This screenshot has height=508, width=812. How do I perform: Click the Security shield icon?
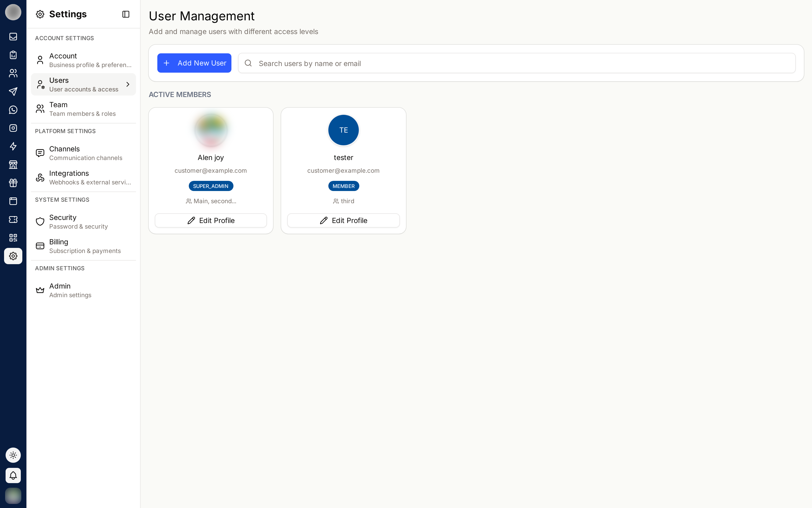point(40,222)
